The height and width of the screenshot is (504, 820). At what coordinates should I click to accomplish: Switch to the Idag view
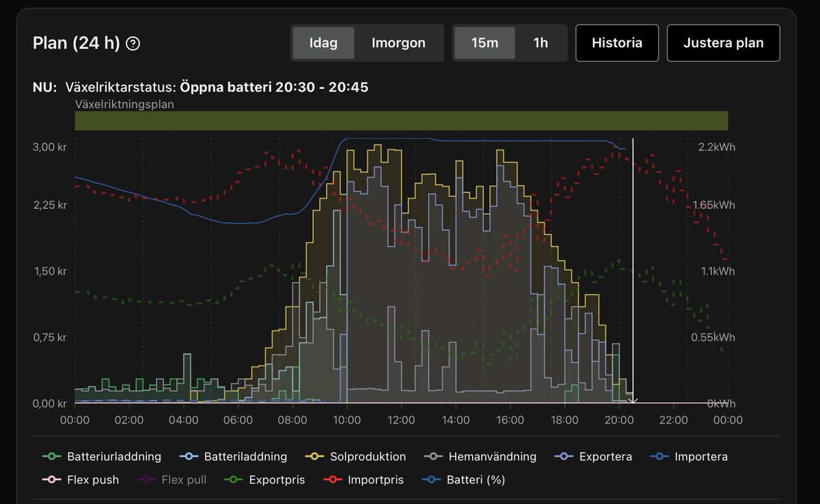pos(323,43)
